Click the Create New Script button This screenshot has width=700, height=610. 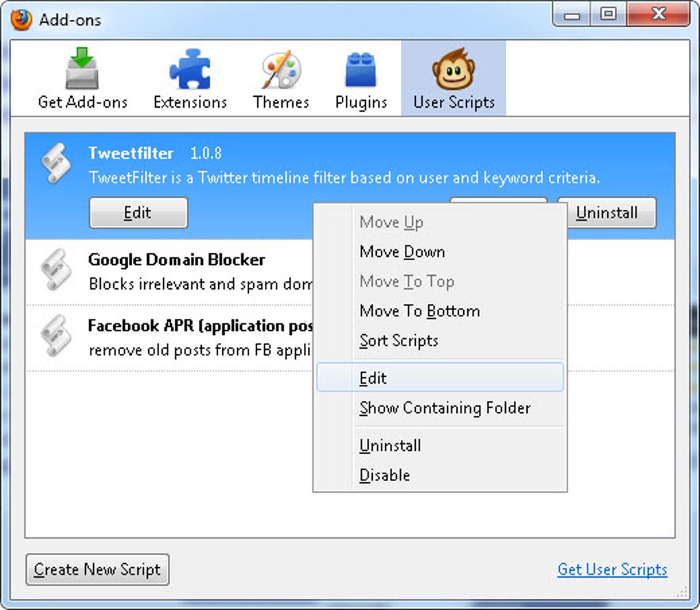pyautogui.click(x=97, y=570)
